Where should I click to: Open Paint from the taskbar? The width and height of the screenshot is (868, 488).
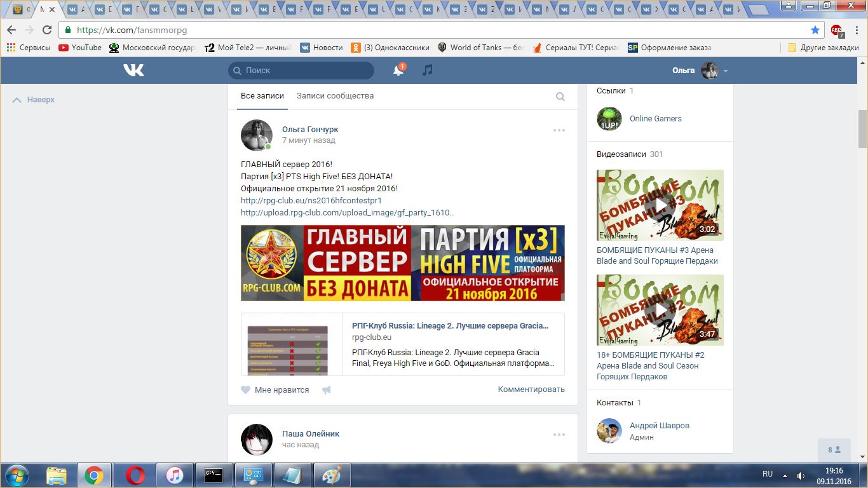(x=332, y=475)
